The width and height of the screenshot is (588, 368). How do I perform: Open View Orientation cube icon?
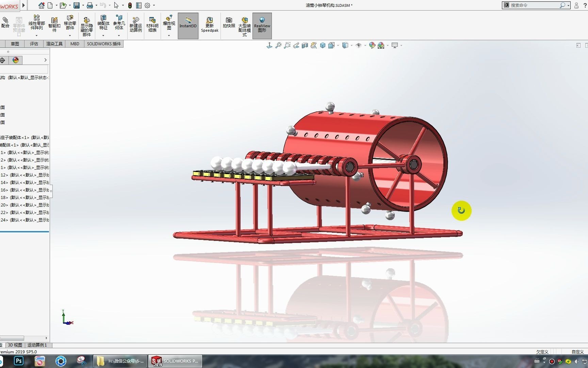pyautogui.click(x=331, y=45)
